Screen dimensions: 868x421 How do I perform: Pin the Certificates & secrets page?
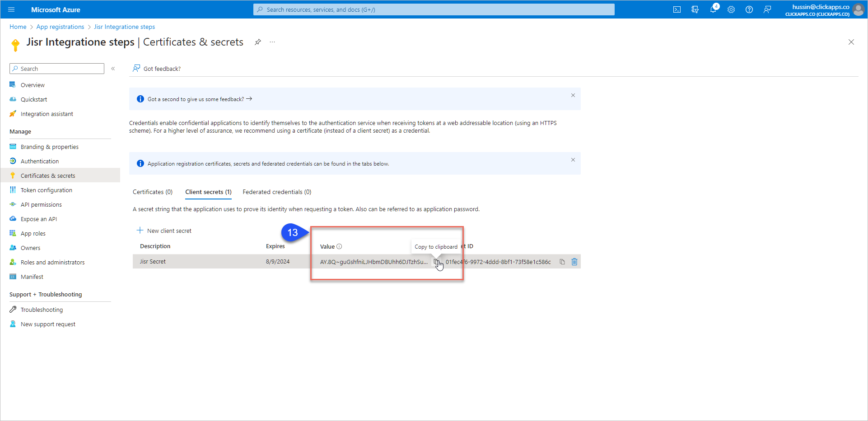[258, 42]
